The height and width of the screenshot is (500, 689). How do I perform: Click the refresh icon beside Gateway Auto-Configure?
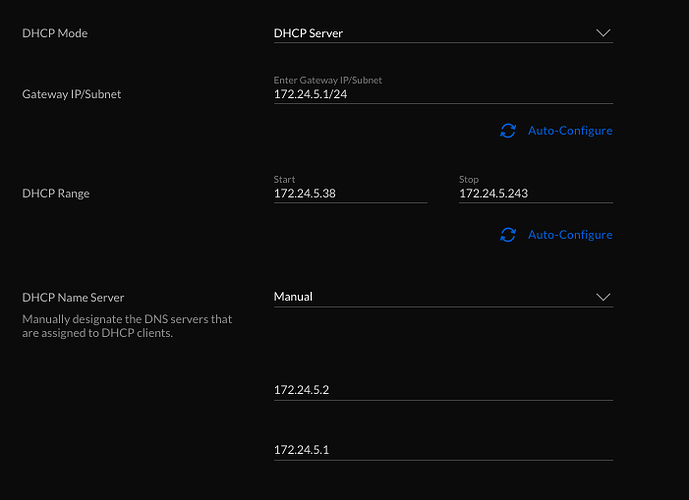click(x=508, y=131)
